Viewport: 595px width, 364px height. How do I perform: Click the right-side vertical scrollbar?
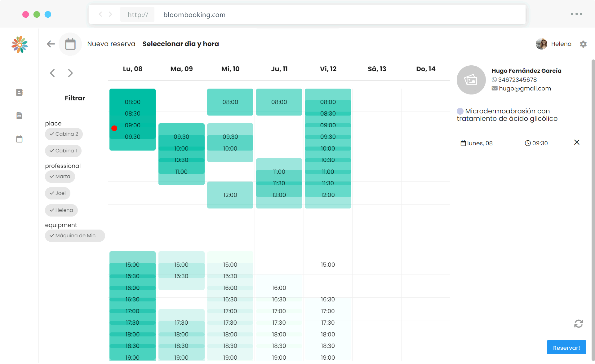click(593, 211)
